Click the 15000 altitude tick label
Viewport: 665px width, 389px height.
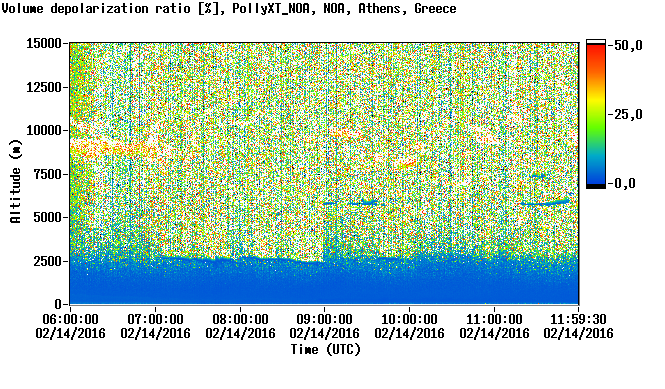pyautogui.click(x=44, y=43)
